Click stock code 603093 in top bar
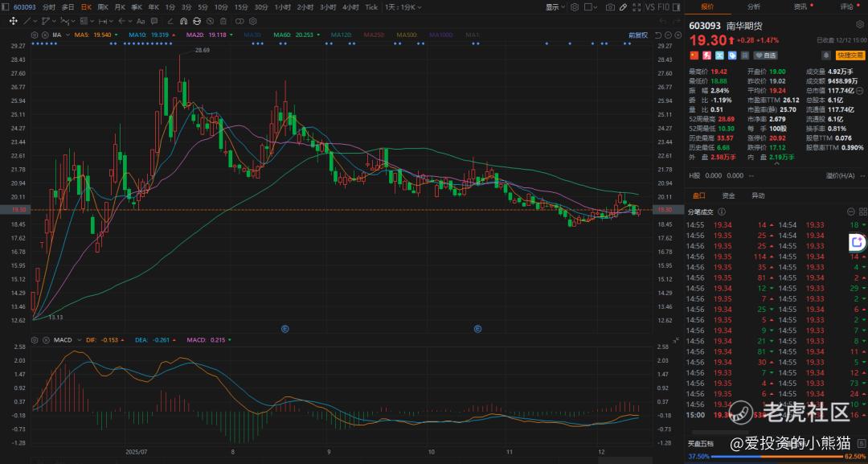 pos(25,7)
